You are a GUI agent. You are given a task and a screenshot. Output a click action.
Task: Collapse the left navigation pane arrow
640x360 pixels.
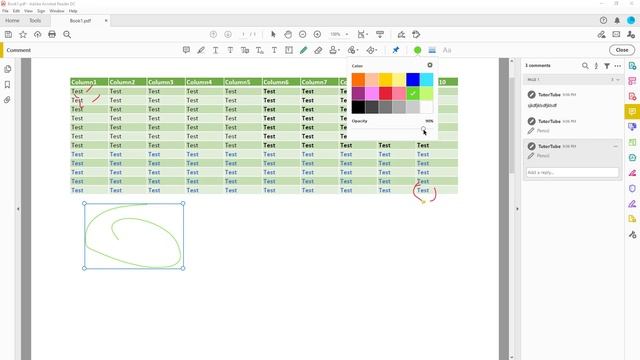[18, 209]
